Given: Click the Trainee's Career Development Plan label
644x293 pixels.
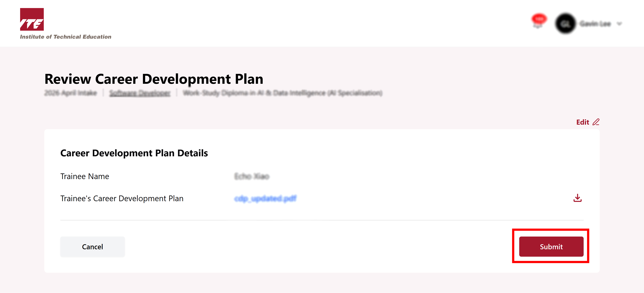Looking at the screenshot, I should click(122, 199).
